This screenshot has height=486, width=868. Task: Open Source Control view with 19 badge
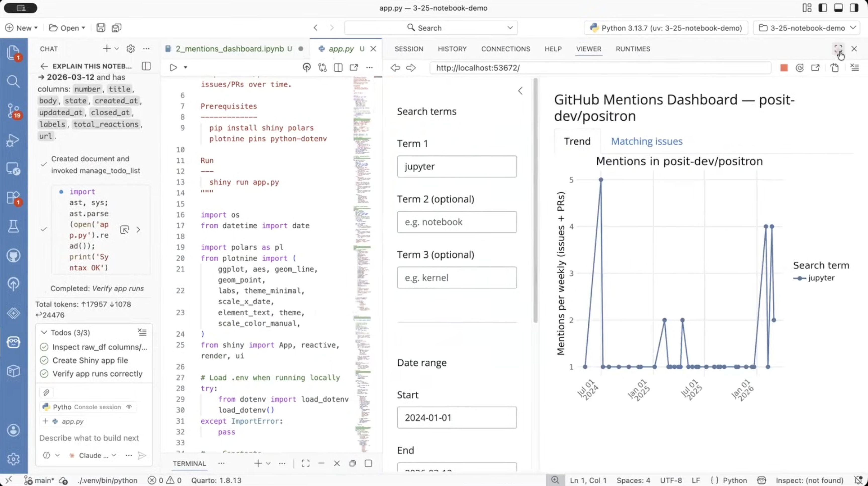tap(13, 111)
